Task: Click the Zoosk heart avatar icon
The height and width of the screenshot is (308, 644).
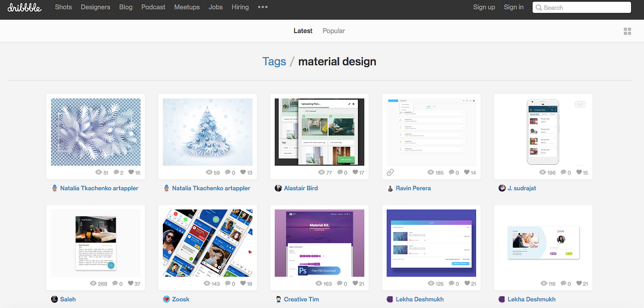Action: pyautogui.click(x=167, y=299)
